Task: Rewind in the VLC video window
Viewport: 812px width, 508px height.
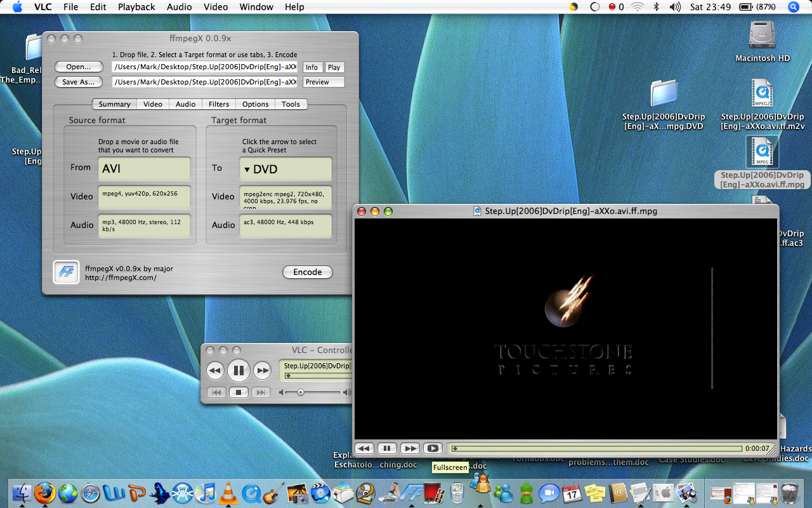Action: pyautogui.click(x=364, y=448)
